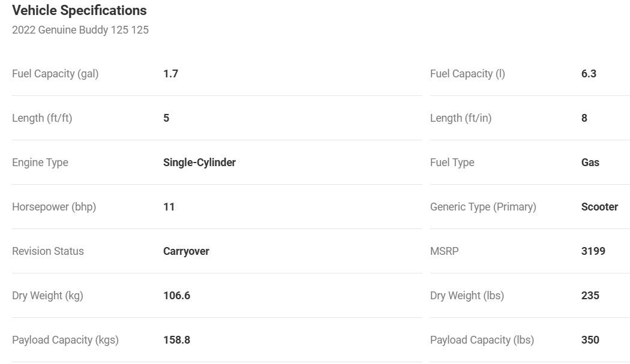
Task: Click the Revision Status label
Action: pyautogui.click(x=48, y=251)
